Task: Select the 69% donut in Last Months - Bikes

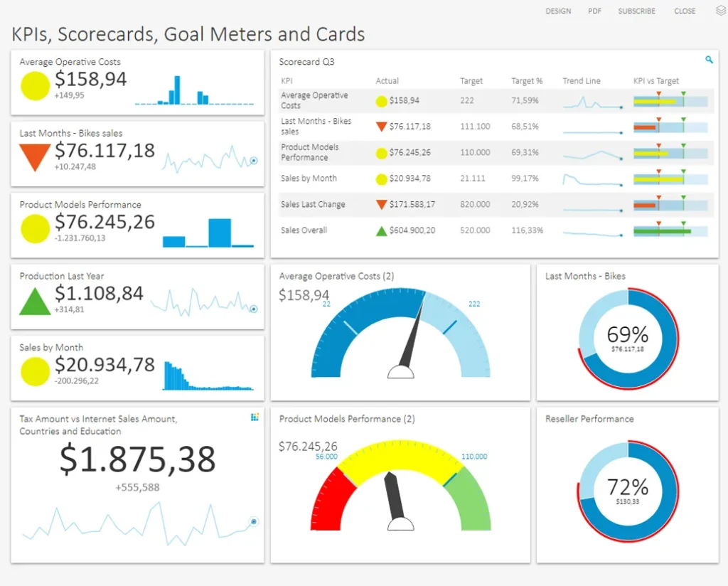Action: tap(627, 339)
